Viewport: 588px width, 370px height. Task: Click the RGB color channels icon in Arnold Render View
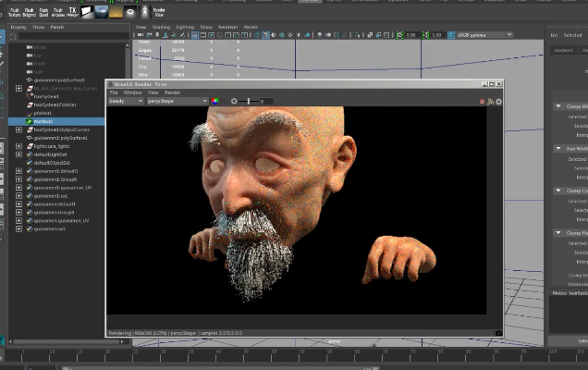(215, 101)
